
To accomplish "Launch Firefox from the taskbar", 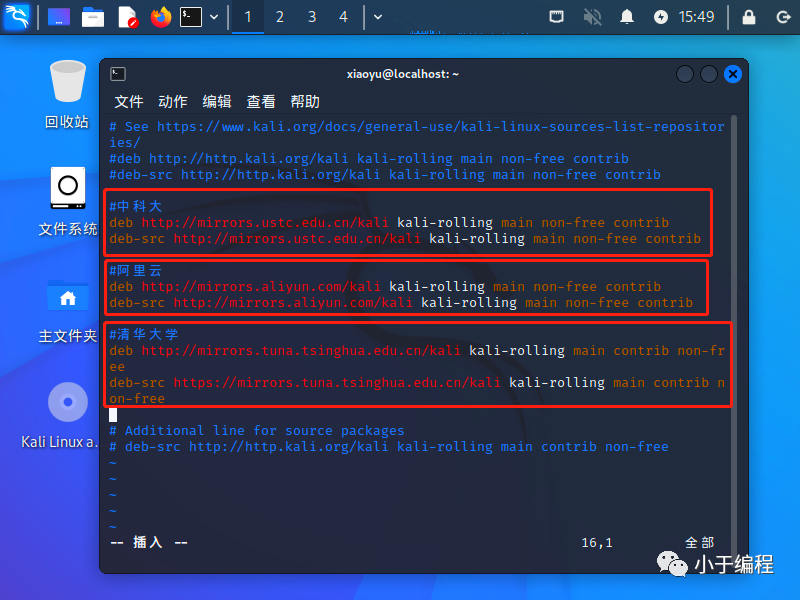I will tap(160, 16).
